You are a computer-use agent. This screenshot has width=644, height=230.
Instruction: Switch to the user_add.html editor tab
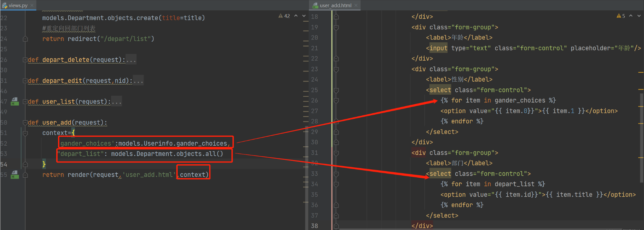[x=335, y=6]
